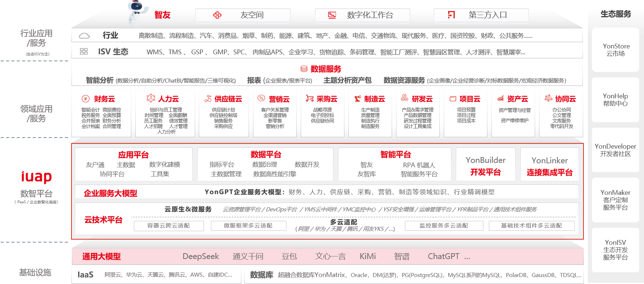Click the 应用平台 heading
Screen dimensions: 644x284
click(133, 155)
